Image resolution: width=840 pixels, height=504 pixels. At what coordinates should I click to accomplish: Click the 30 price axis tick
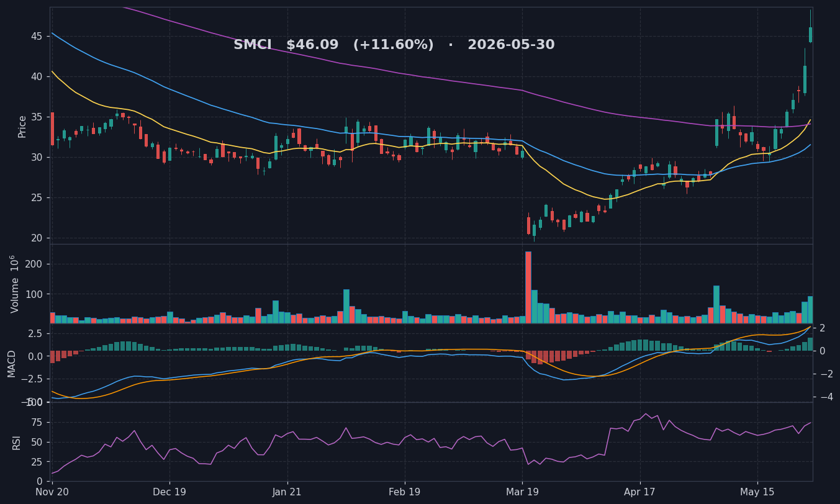point(36,157)
